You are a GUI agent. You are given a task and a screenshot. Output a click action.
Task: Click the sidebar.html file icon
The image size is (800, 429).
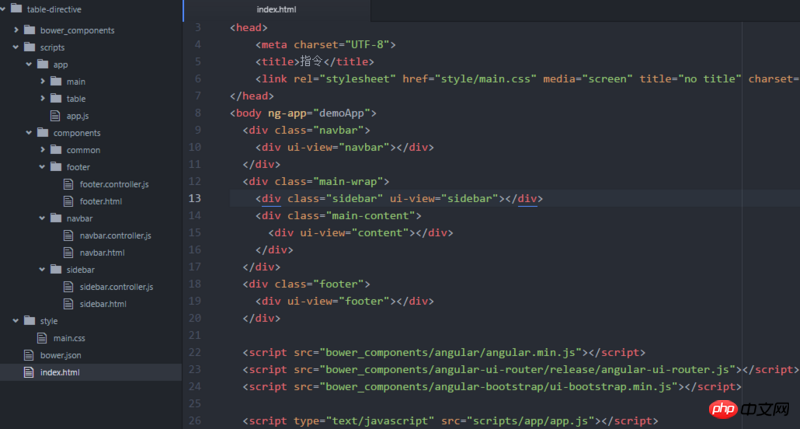[68, 304]
